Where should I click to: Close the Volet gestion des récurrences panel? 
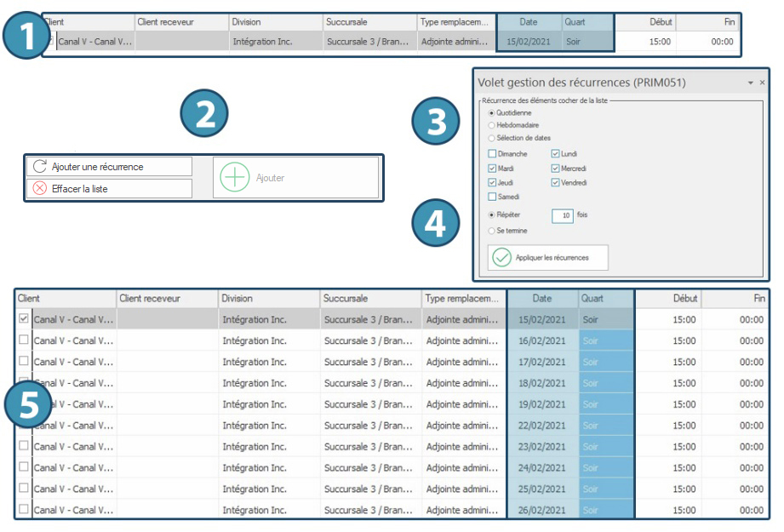click(762, 83)
